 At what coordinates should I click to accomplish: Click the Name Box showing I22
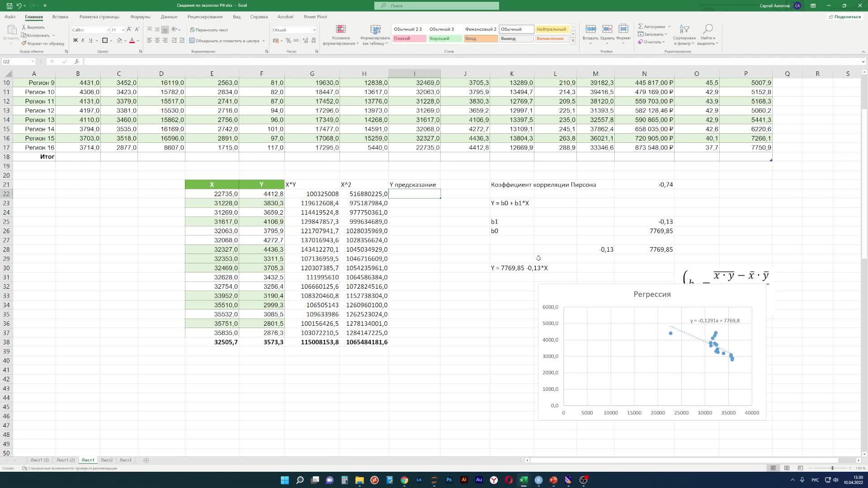click(x=18, y=61)
